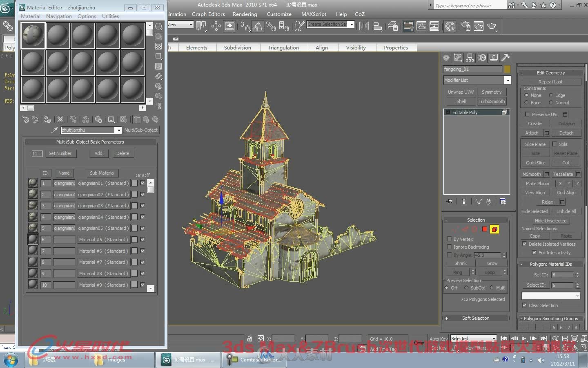Enable Ignore Backfacing checkbox
This screenshot has width=588, height=368.
450,247
